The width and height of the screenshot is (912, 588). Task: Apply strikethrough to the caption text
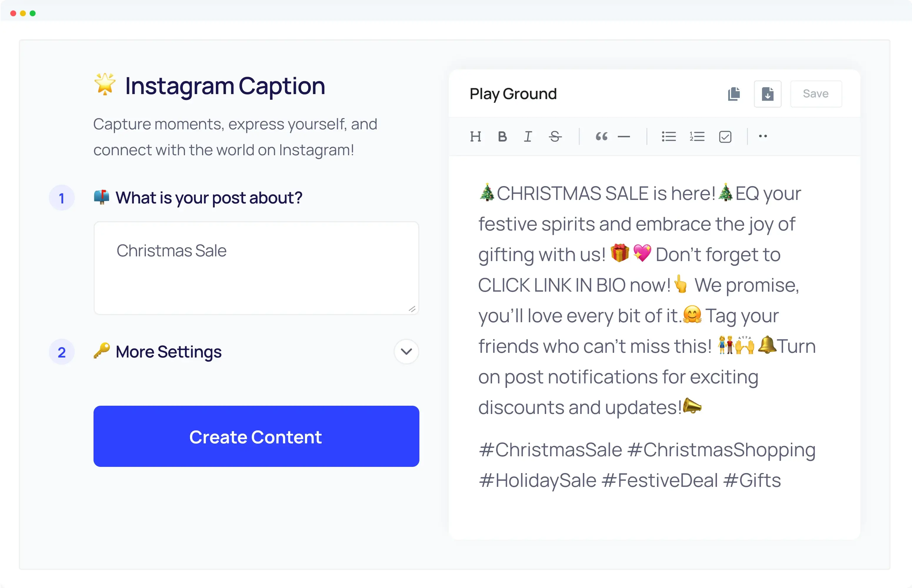(555, 136)
